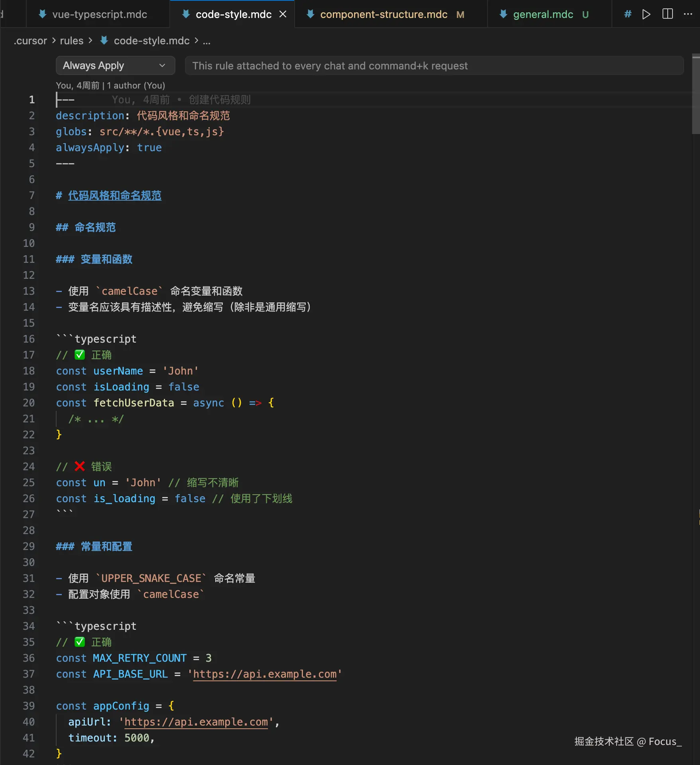Image resolution: width=700 pixels, height=765 pixels.
Task: Click fetchUserData on line 20
Action: [x=134, y=403]
